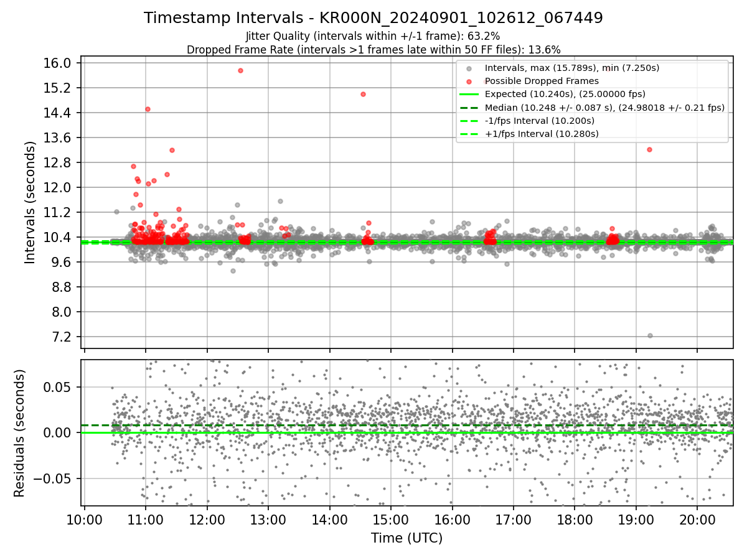Click the '16:00' time axis tick label
This screenshot has height=560, width=747.
tap(452, 519)
